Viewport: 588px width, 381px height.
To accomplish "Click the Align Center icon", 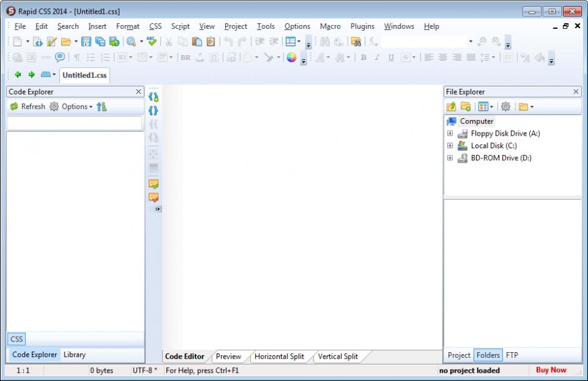I will (443, 58).
